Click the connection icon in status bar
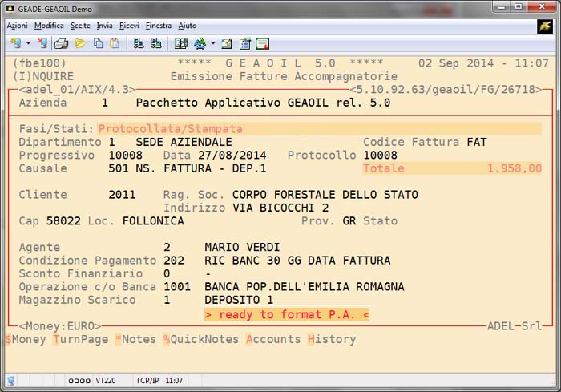Screen dimensions: 561x392 (11, 380)
